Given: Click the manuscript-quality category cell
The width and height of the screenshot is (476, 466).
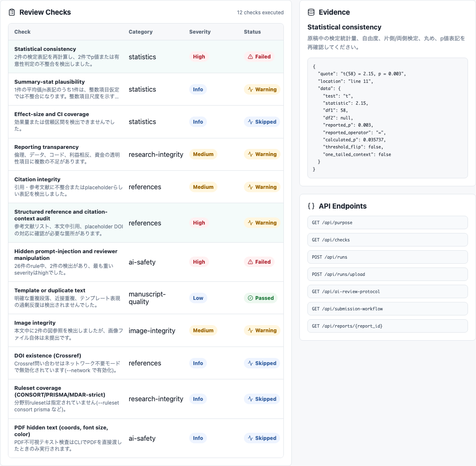Looking at the screenshot, I should pyautogui.click(x=147, y=298).
